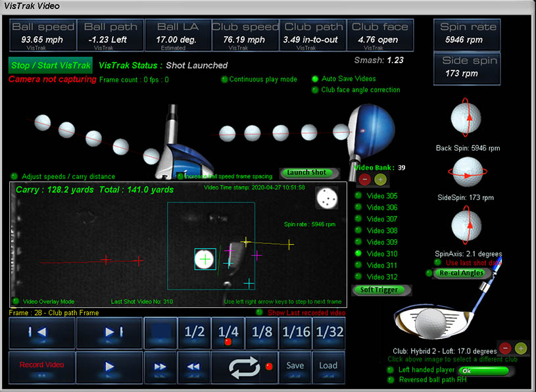
Task: Toggle Left handed player option
Action: click(390, 370)
